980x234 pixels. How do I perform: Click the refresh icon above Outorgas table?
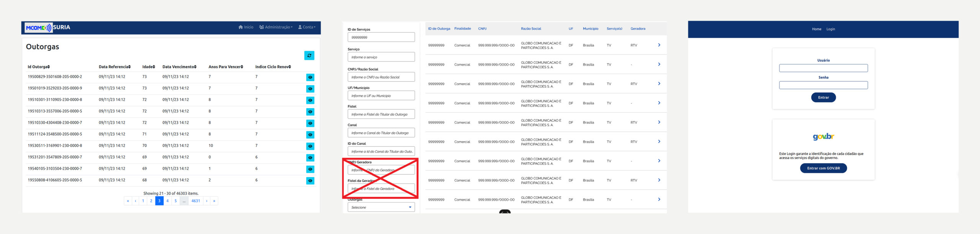[x=309, y=56]
